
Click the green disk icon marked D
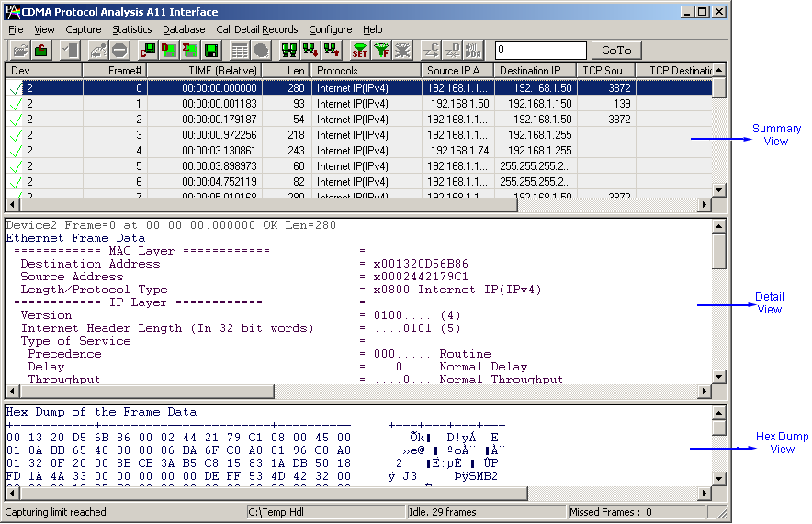click(x=169, y=51)
